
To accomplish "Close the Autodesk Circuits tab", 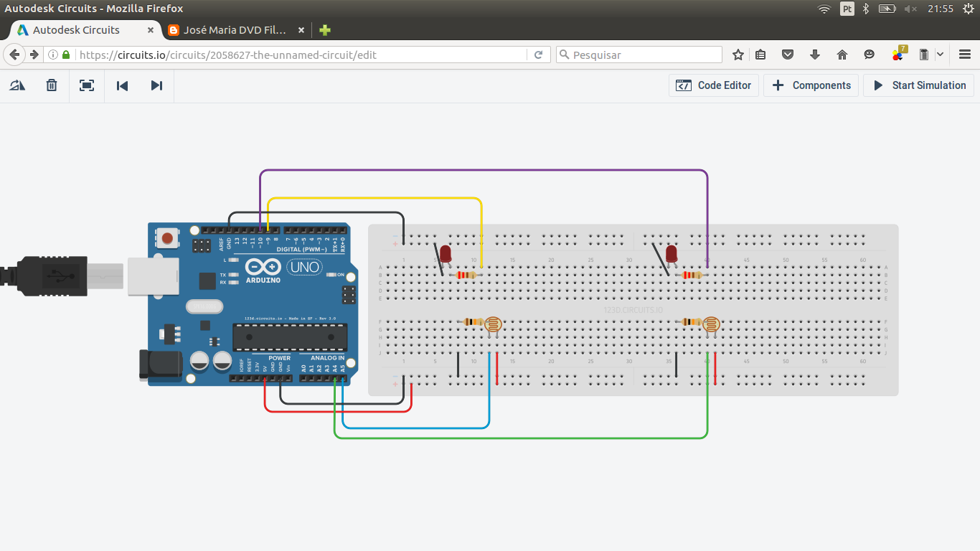I will (151, 30).
